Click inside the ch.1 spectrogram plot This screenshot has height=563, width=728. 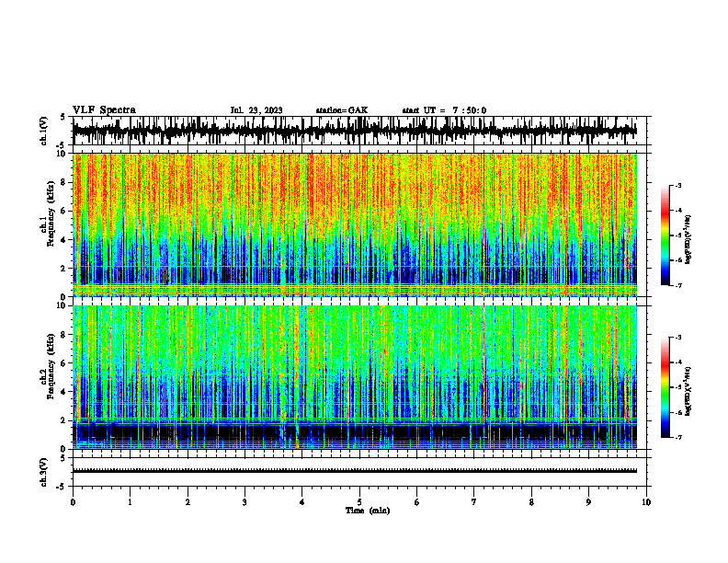point(355,224)
